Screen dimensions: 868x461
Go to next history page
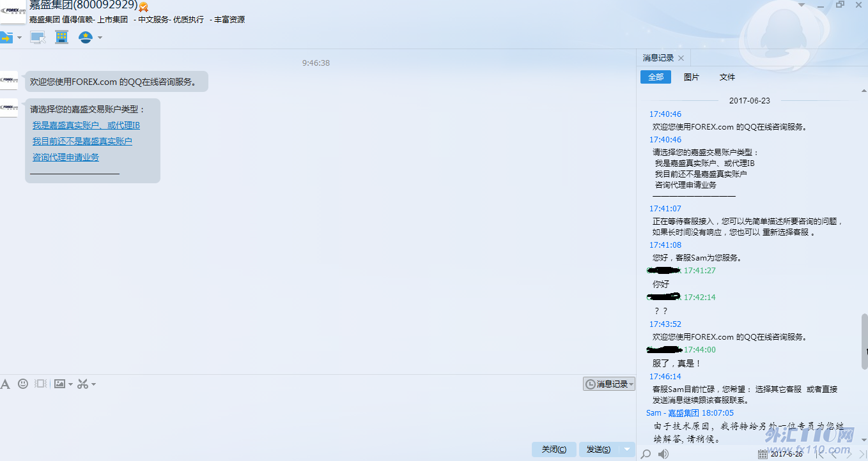tap(849, 454)
